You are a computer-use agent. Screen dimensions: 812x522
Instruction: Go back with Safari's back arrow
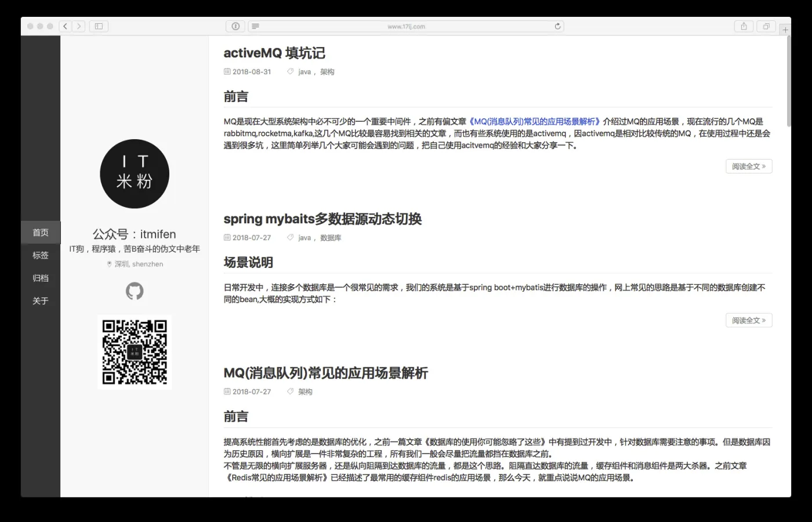[x=65, y=26]
